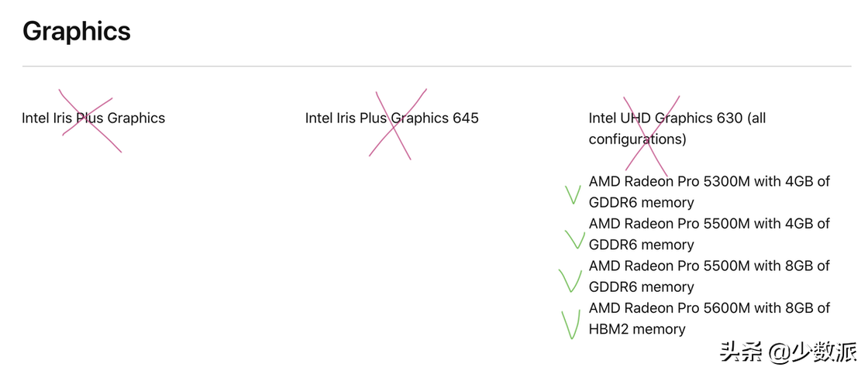Click the green checkmark beside Radeon Pro 5500M 4GB
The width and height of the screenshot is (868, 374).
pyautogui.click(x=575, y=239)
